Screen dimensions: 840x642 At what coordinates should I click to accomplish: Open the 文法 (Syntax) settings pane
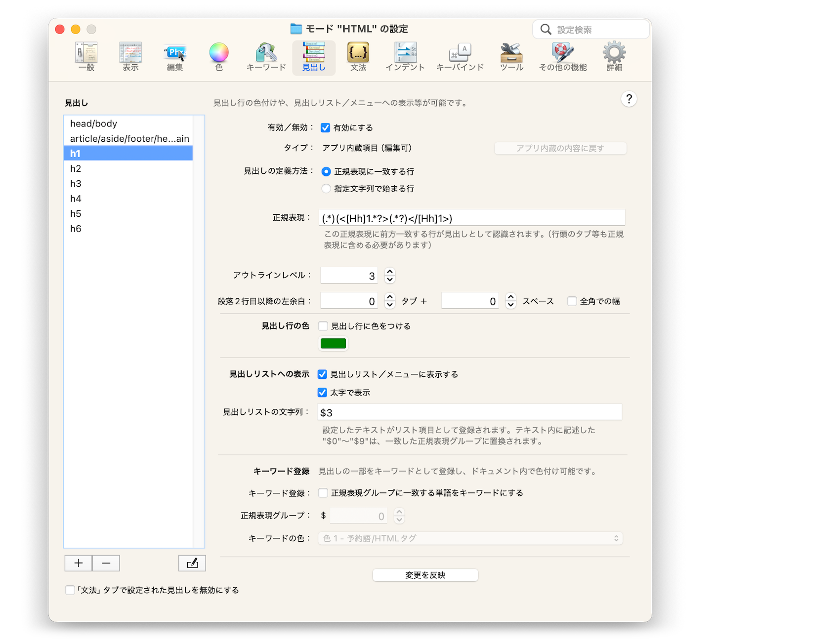tap(358, 57)
